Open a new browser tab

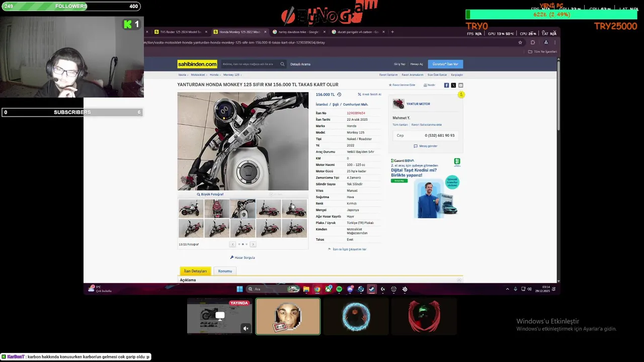pos(392,32)
